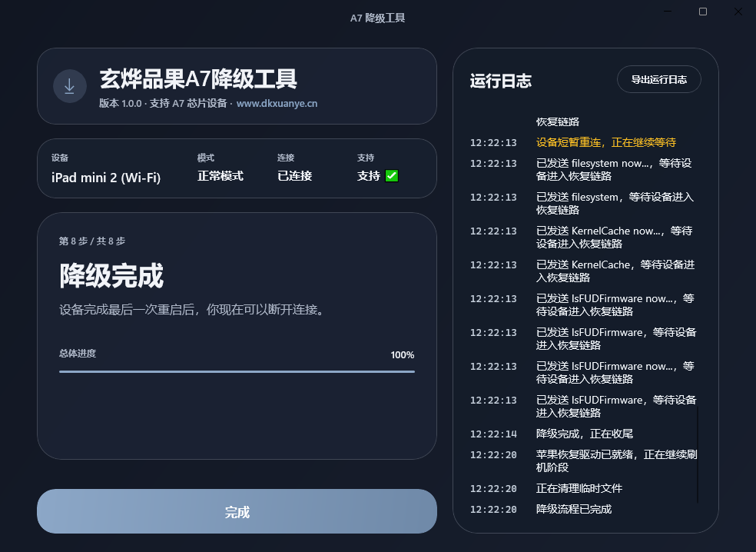The height and width of the screenshot is (552, 756).
Task: Click the run log vertical scrollbar
Action: [698, 455]
